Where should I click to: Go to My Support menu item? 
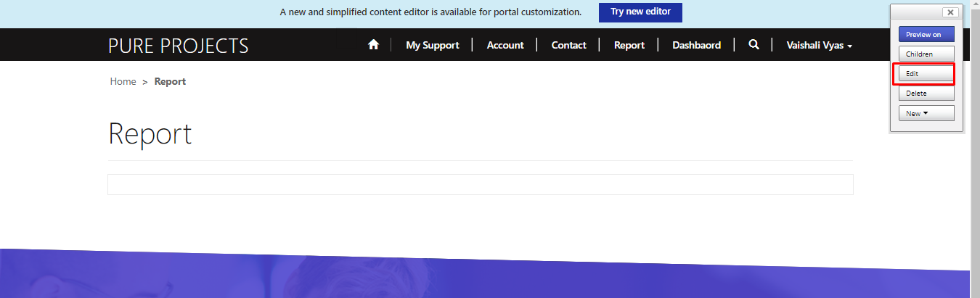point(432,45)
